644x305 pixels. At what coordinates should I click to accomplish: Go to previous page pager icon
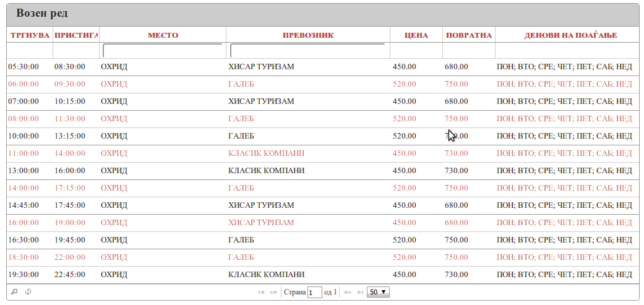click(273, 292)
